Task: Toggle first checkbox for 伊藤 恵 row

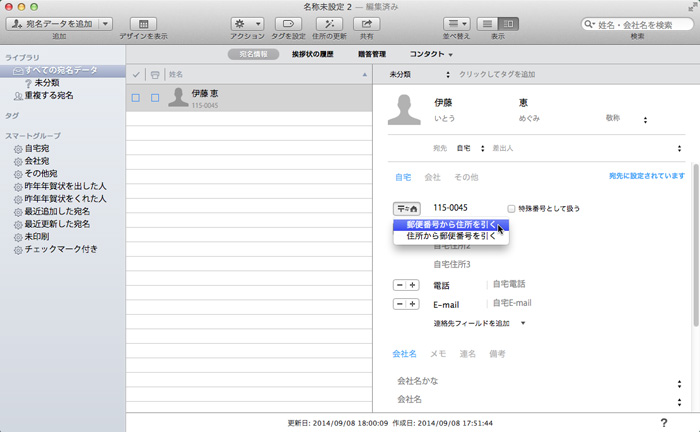Action: pyautogui.click(x=136, y=98)
